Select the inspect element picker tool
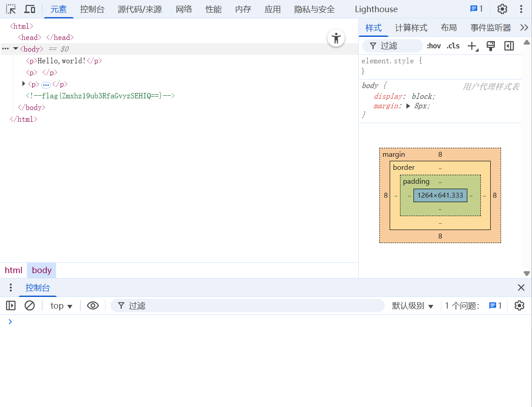Screen dimensions: 532x407 tap(10, 9)
